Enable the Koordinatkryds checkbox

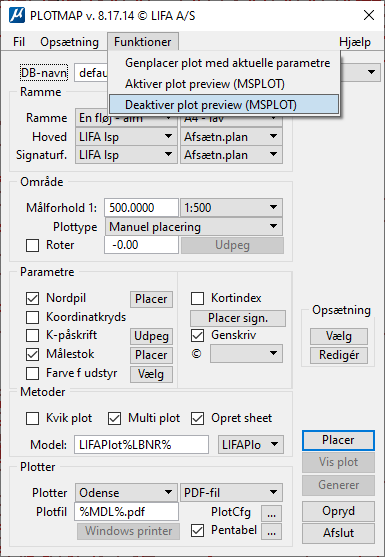pos(33,317)
